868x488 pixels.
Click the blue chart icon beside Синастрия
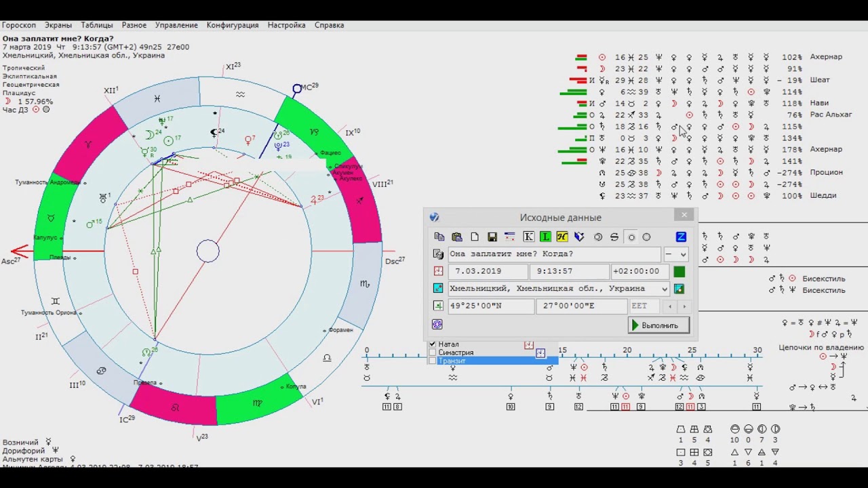click(x=540, y=353)
